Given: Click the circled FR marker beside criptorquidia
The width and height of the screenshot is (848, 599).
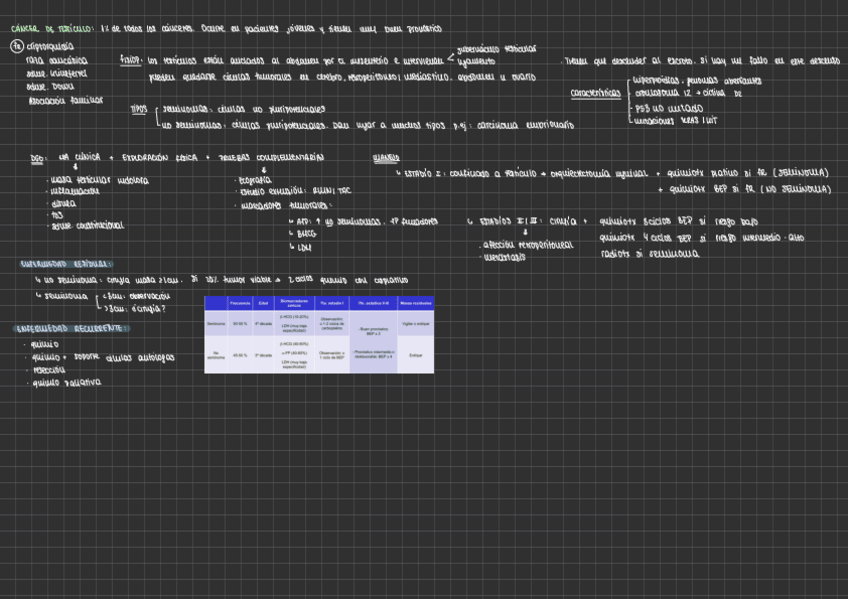Looking at the screenshot, I should (17, 46).
